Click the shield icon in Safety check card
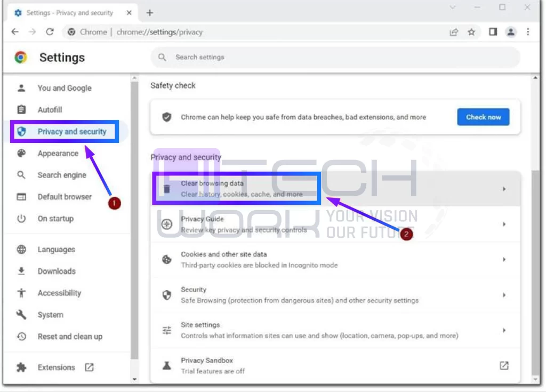 click(167, 117)
